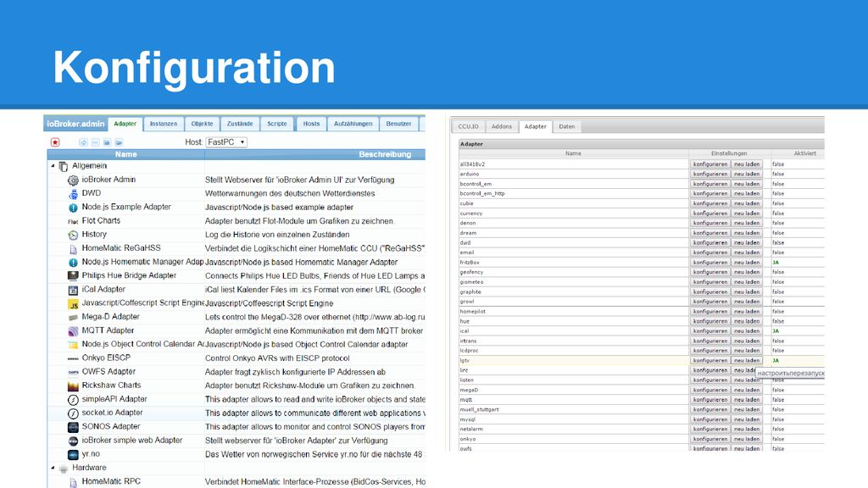Click the DWD adapter icon
This screenshot has height=488, width=868.
[x=73, y=194]
